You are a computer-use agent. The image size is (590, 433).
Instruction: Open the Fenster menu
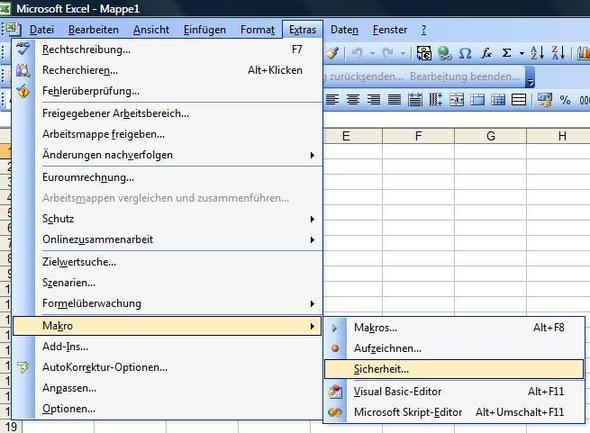[390, 29]
